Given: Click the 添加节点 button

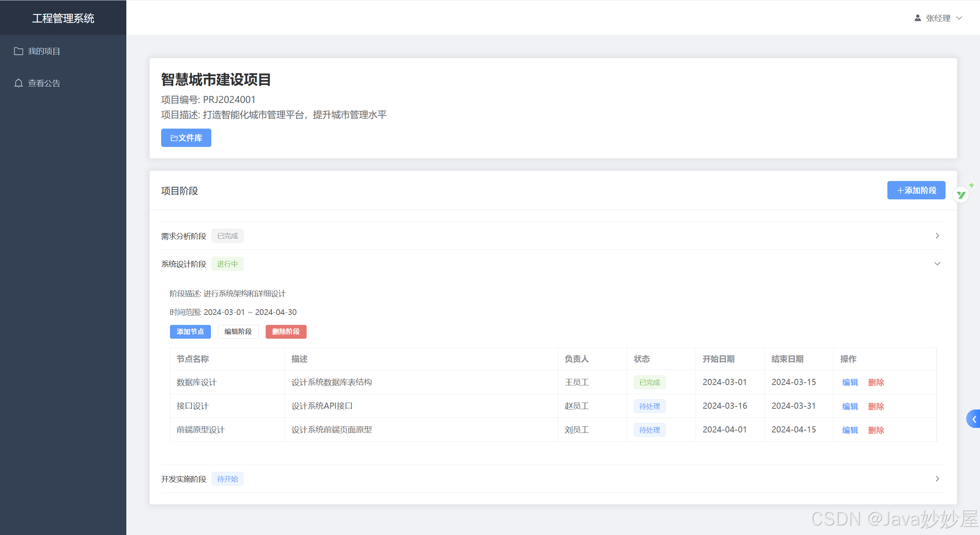Looking at the screenshot, I should tap(190, 332).
